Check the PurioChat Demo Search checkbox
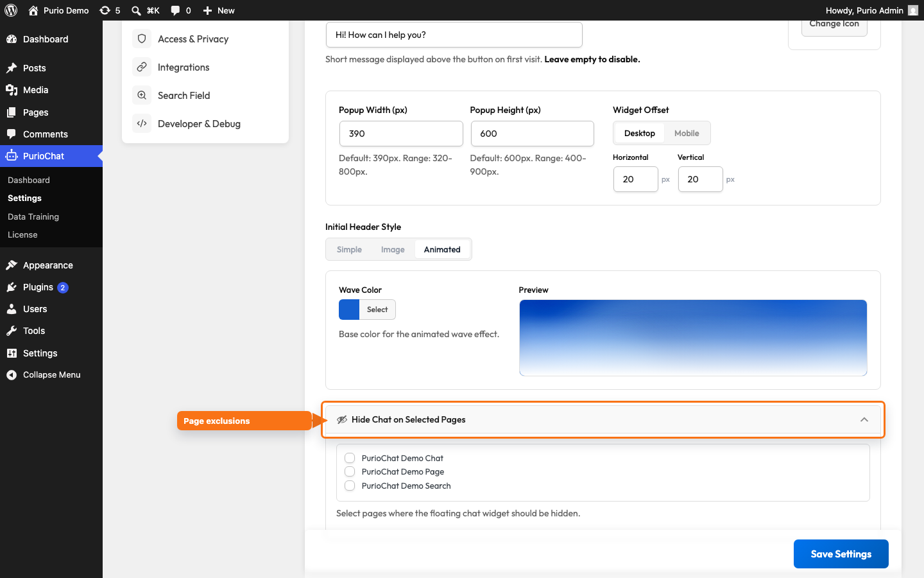The width and height of the screenshot is (924, 578). pos(350,486)
